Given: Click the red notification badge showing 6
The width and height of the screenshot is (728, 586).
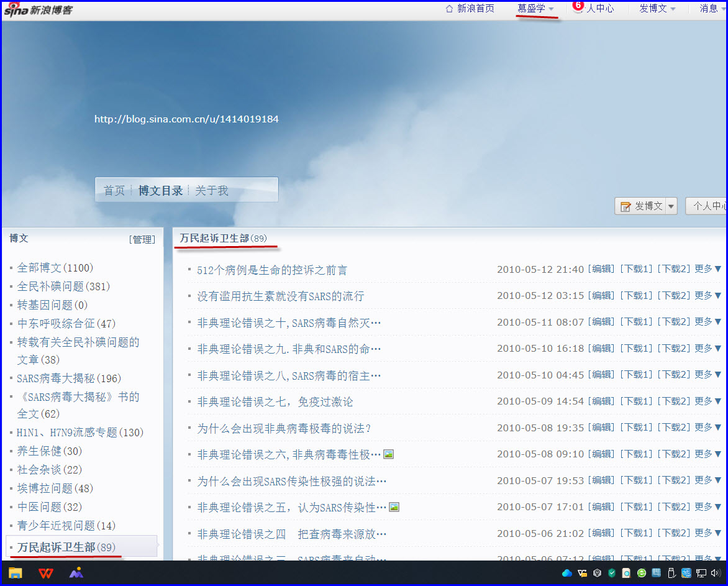Looking at the screenshot, I should (578, 5).
